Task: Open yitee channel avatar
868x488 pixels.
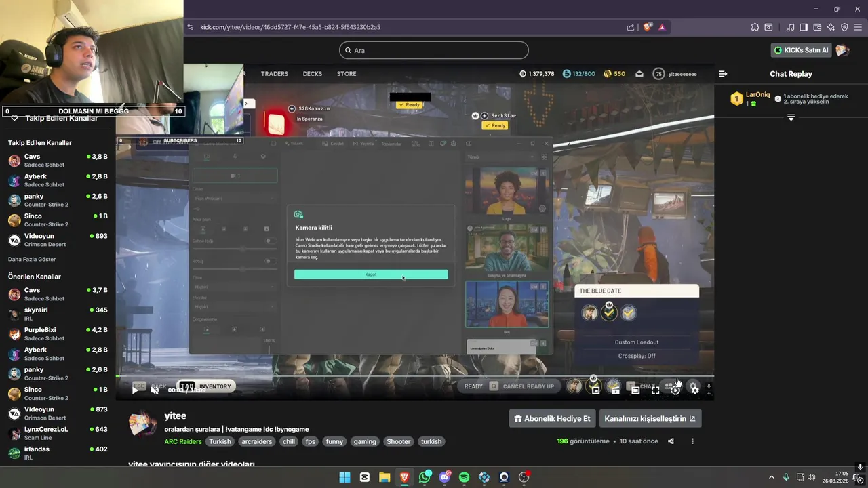Action: coord(143,423)
